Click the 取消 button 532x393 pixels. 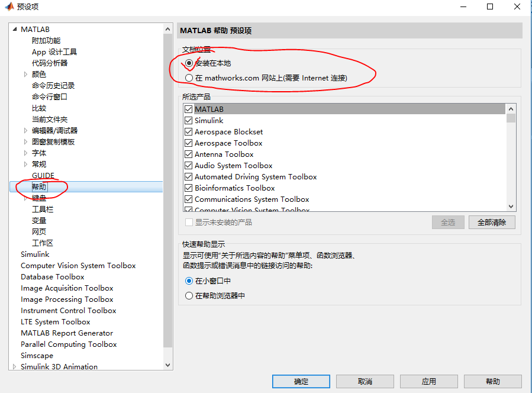[365, 382]
